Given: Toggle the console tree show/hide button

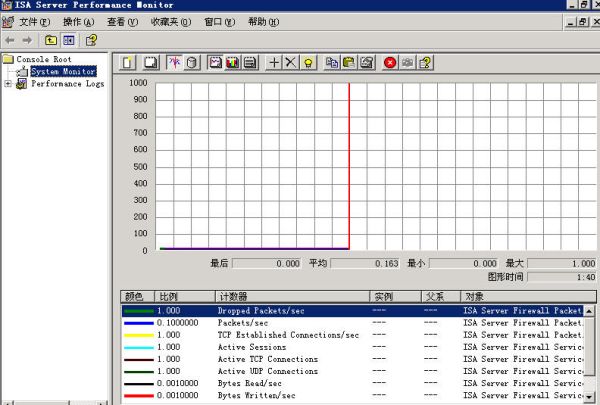Looking at the screenshot, I should point(69,40).
